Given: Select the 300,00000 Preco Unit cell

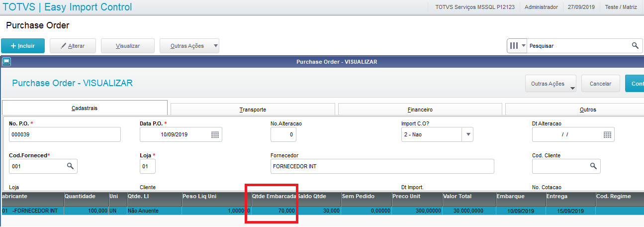Looking at the screenshot, I should pyautogui.click(x=416, y=211).
